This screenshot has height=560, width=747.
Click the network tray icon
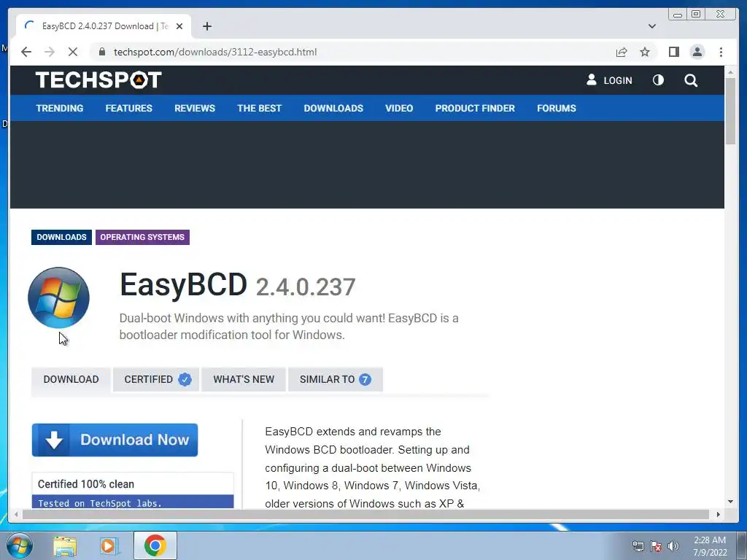[638, 546]
